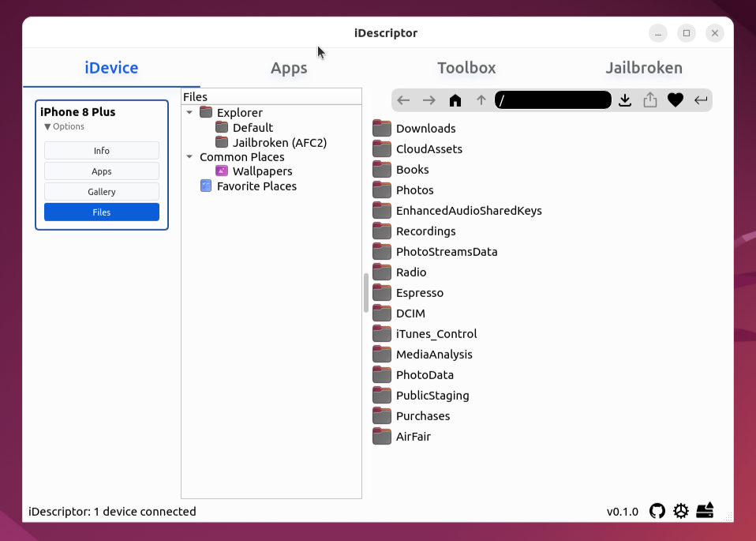Click inside the path input field
The height and width of the screenshot is (541, 756).
[x=552, y=100]
